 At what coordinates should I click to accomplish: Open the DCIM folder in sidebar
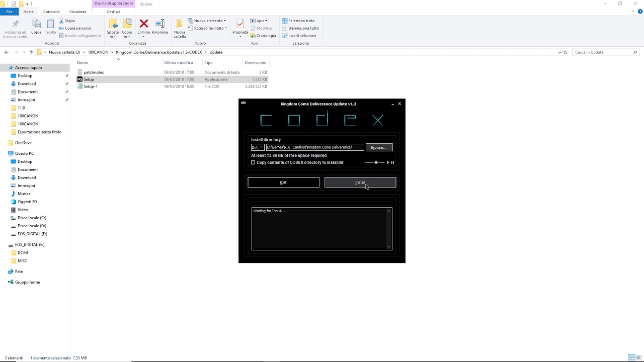[23, 252]
